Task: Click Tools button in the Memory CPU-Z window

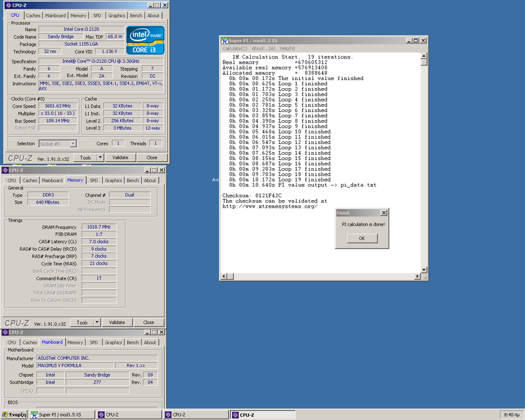Action: coord(82,322)
